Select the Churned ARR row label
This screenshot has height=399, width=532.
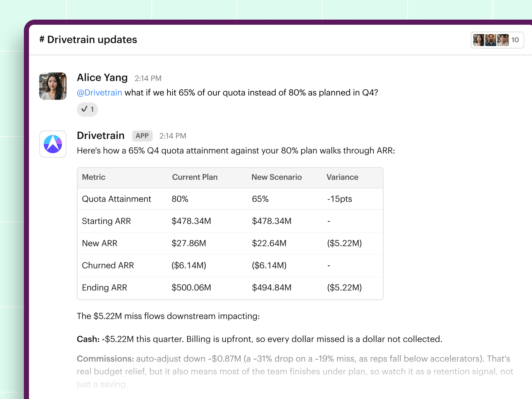[x=108, y=265]
